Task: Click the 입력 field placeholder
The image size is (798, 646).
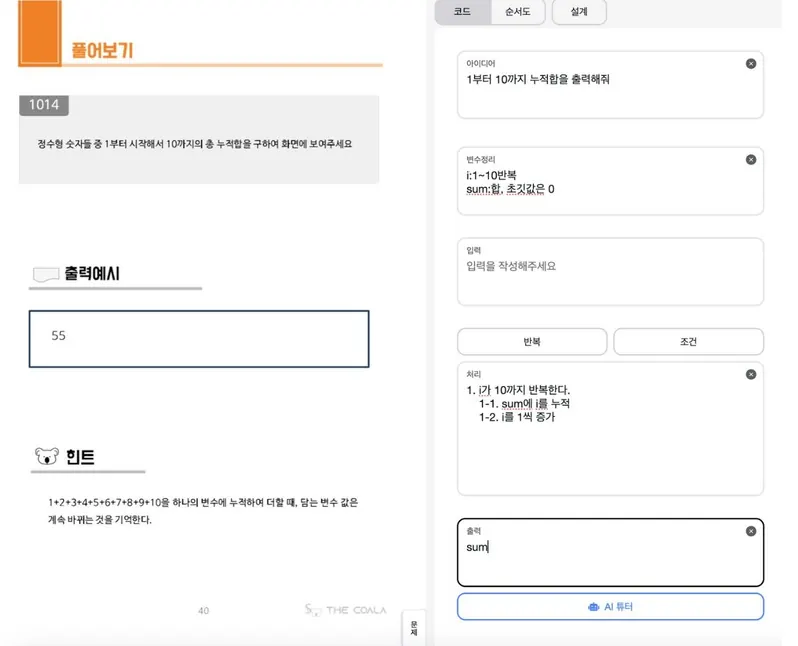Action: pyautogui.click(x=511, y=266)
